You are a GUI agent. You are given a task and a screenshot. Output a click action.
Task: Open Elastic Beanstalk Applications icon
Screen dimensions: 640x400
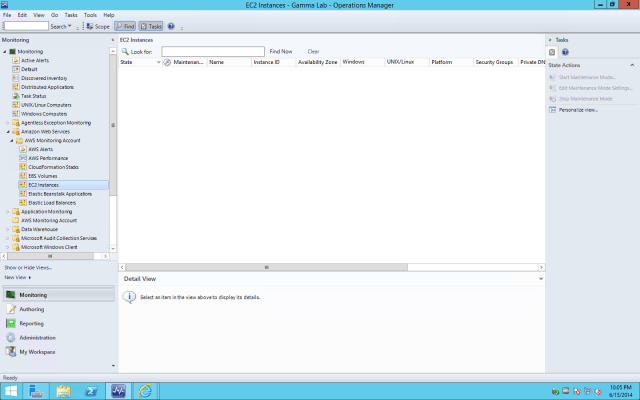(23, 194)
